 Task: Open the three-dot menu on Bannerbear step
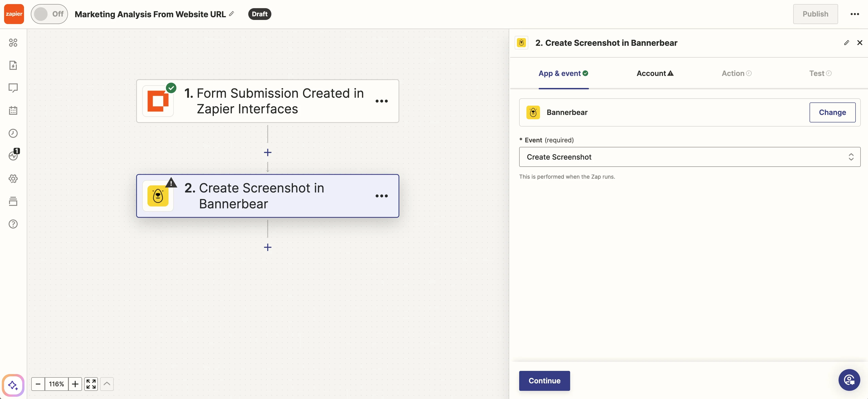[381, 196]
